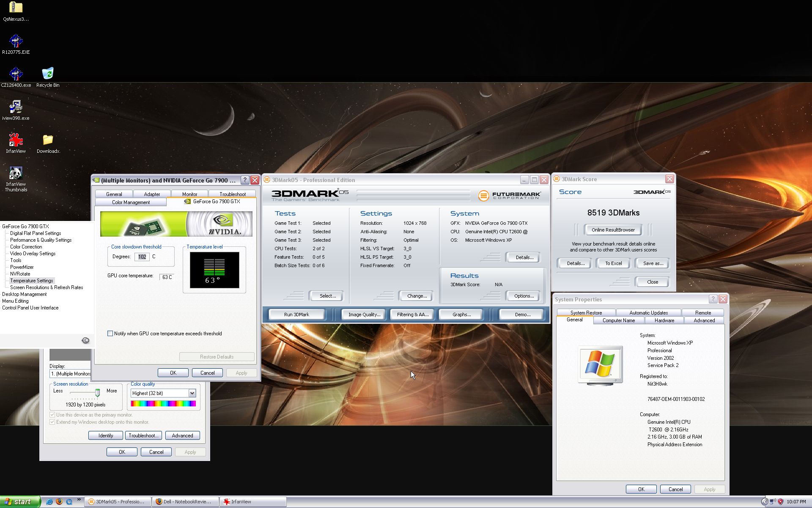812x508 pixels.
Task: Open the Downloadx folder icon
Action: click(48, 143)
